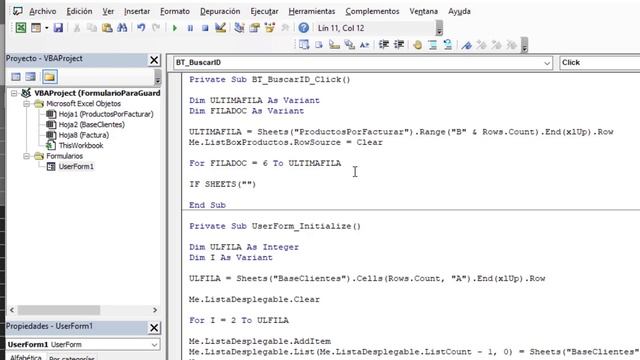
Task: Collapse the Formularios folder
Action: (26, 156)
